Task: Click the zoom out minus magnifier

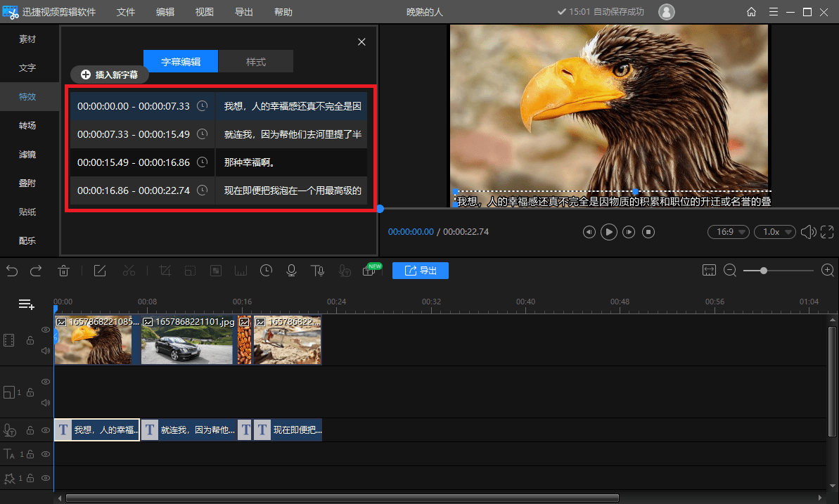Action: tap(730, 270)
